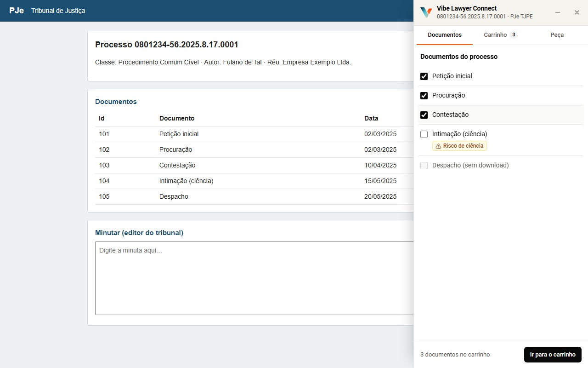Open the Carrinho tab

(x=501, y=35)
